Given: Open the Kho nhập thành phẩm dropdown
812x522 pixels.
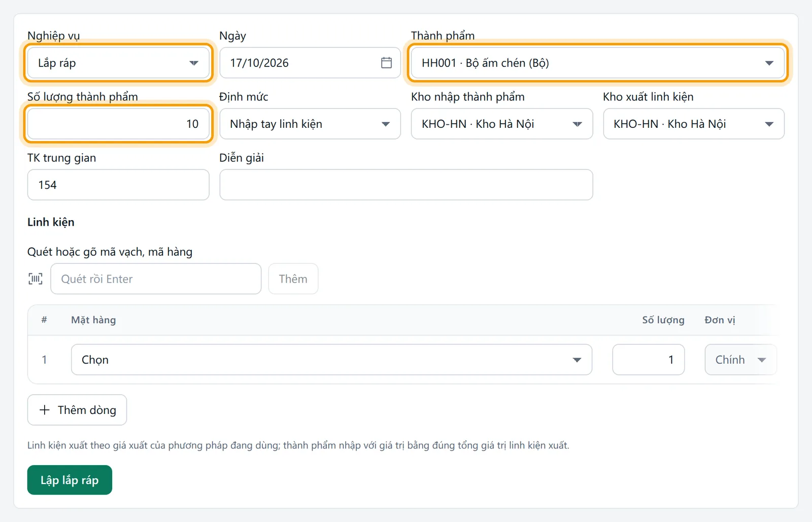Looking at the screenshot, I should pos(502,124).
